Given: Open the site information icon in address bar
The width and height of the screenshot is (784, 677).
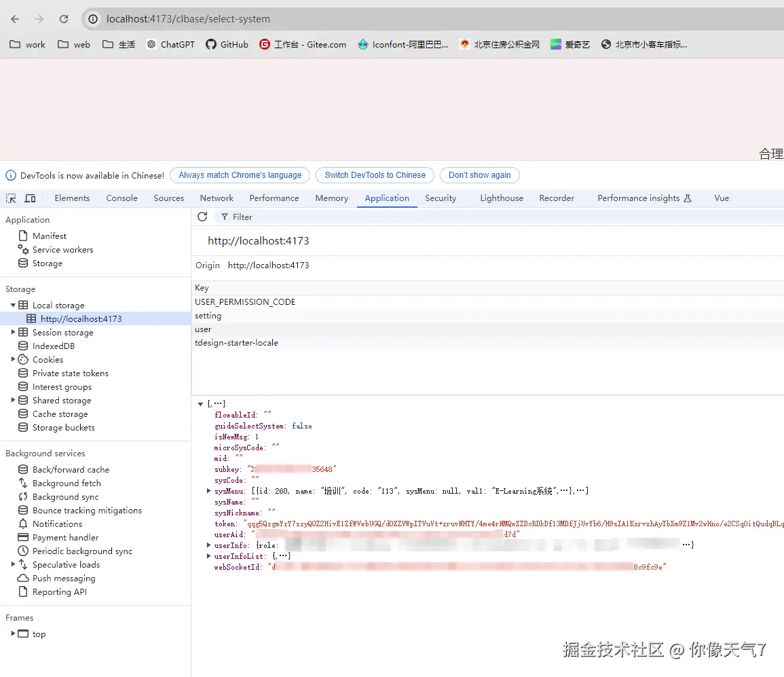Looking at the screenshot, I should tap(92, 18).
